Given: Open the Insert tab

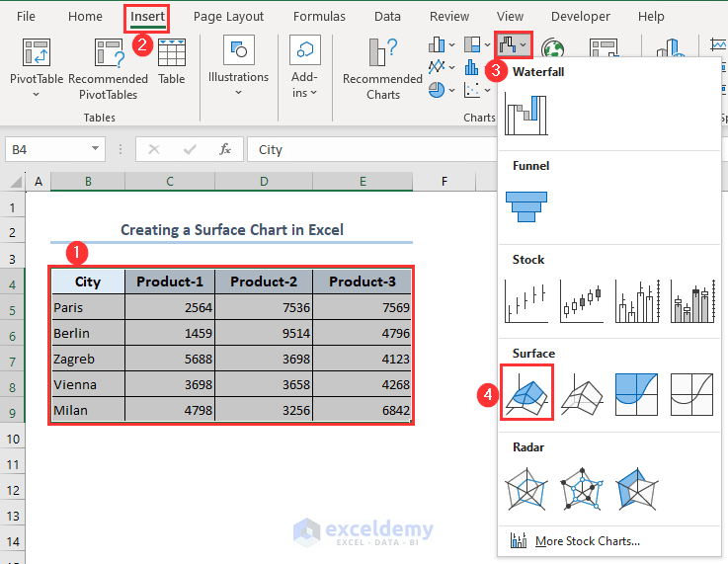Looking at the screenshot, I should (147, 18).
